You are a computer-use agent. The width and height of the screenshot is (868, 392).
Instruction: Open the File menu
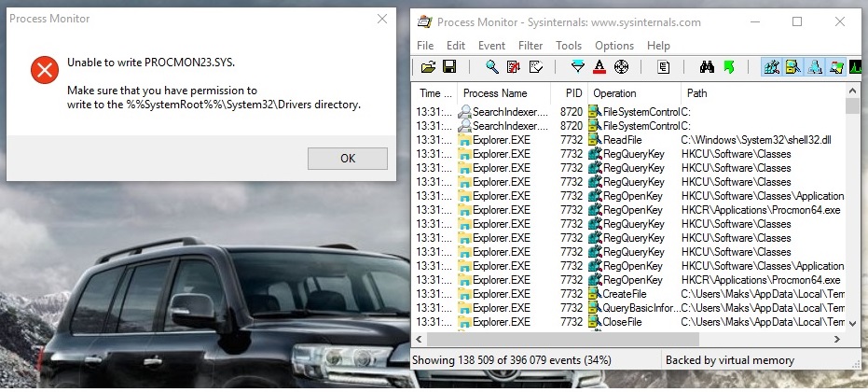point(425,46)
